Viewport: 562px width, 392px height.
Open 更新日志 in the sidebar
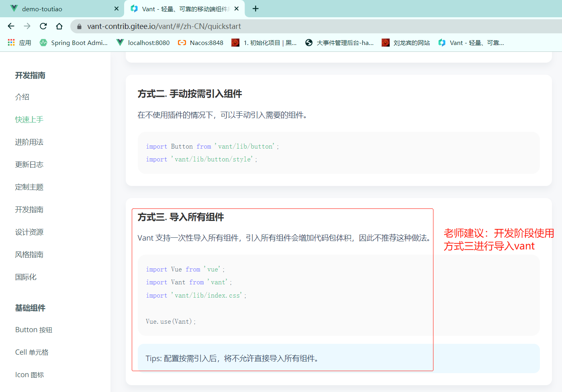(29, 164)
